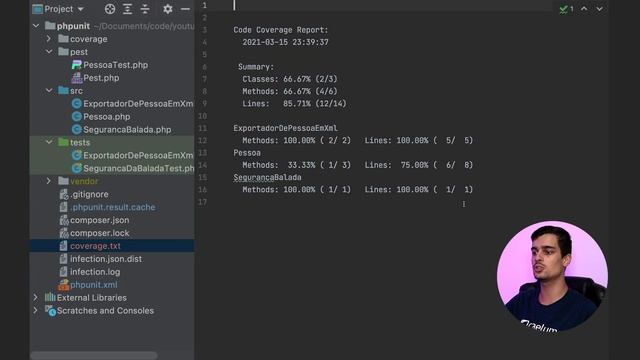
Task: Select the .gitignore file
Action: point(89,194)
